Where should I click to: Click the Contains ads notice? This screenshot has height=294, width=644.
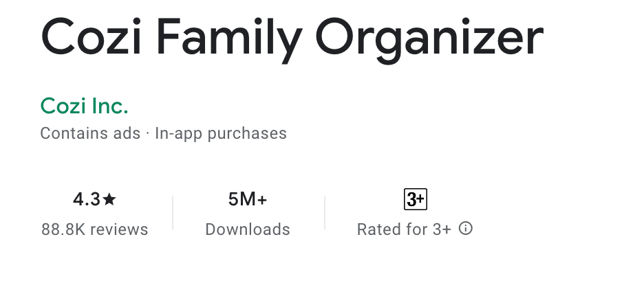pyautogui.click(x=90, y=133)
